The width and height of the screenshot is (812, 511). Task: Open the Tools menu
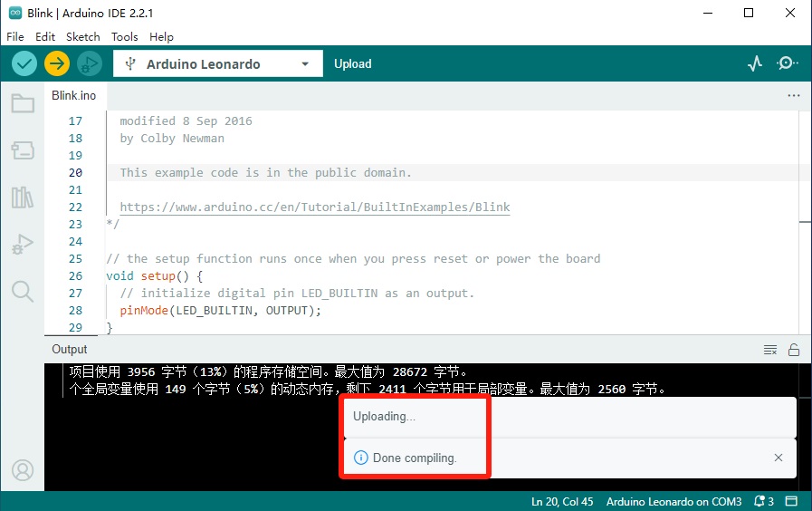click(124, 37)
